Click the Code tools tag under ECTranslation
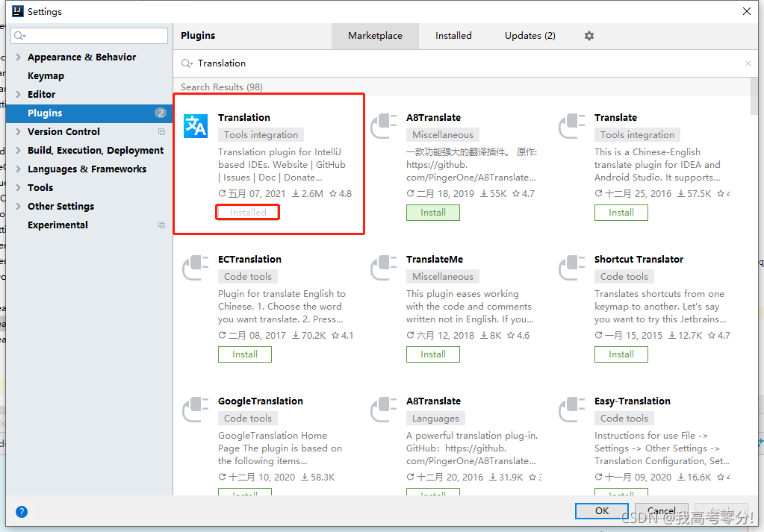 click(247, 277)
